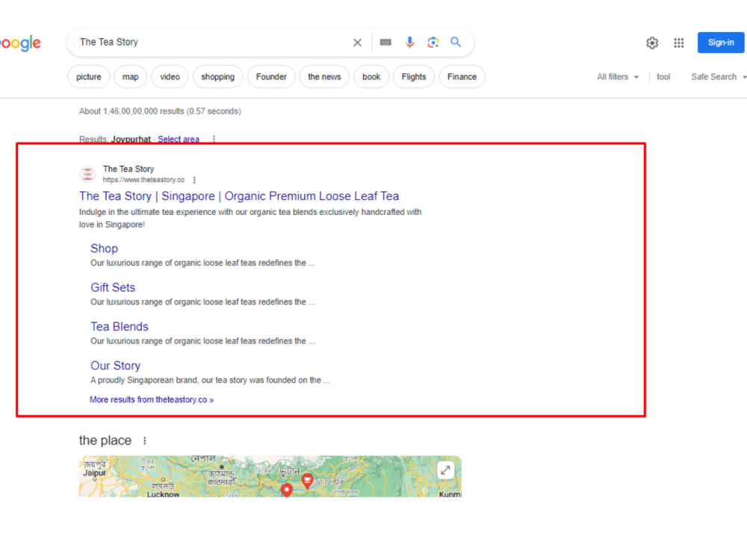Click 'A proudly Singaporean brand' snippet text

[x=210, y=380]
